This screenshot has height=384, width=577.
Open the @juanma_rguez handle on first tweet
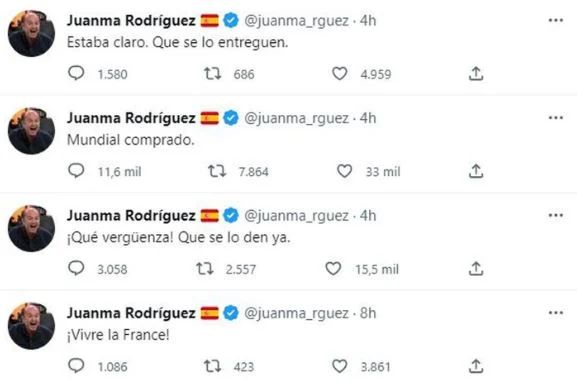pyautogui.click(x=296, y=21)
